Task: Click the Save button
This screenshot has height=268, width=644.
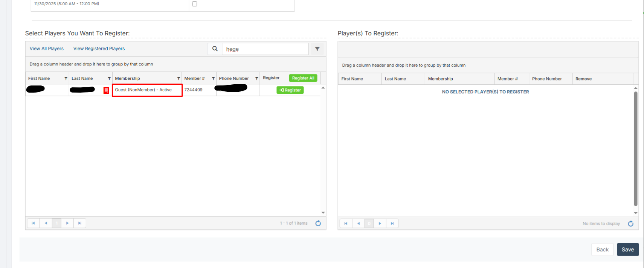Action: 627,250
